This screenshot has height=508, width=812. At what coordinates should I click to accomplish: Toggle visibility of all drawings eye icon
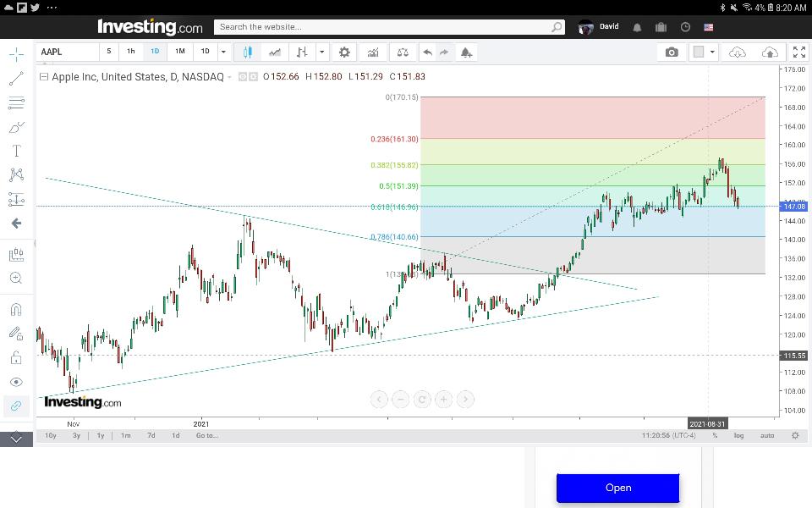[x=16, y=382]
